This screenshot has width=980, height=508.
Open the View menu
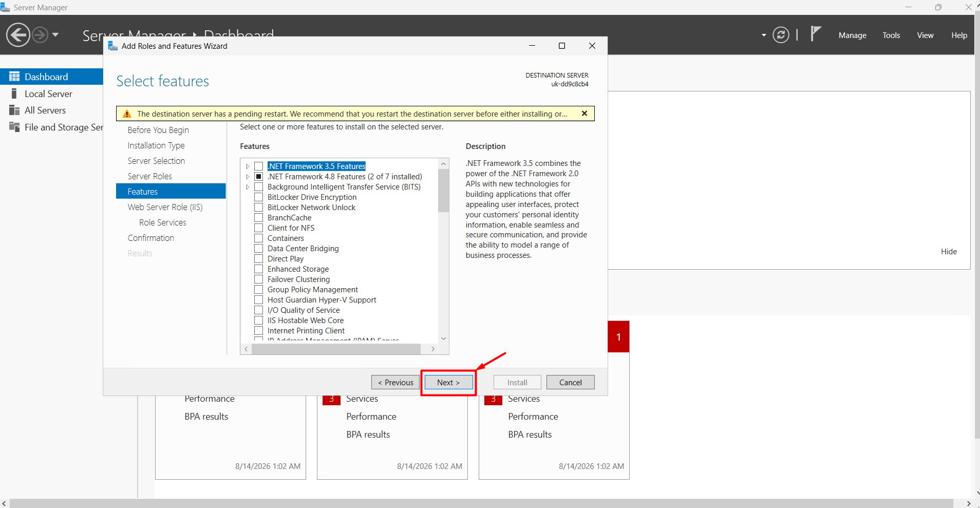925,35
